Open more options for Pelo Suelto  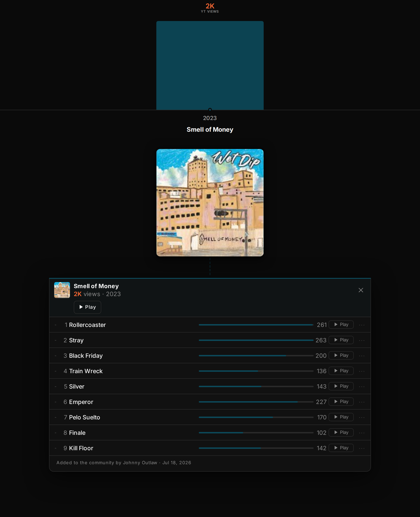coord(362,417)
